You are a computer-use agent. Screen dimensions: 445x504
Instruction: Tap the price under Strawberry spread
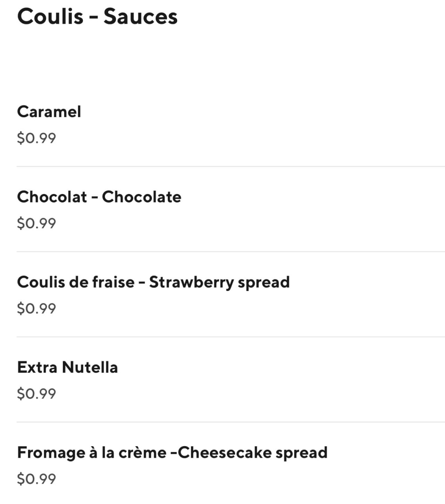point(36,308)
